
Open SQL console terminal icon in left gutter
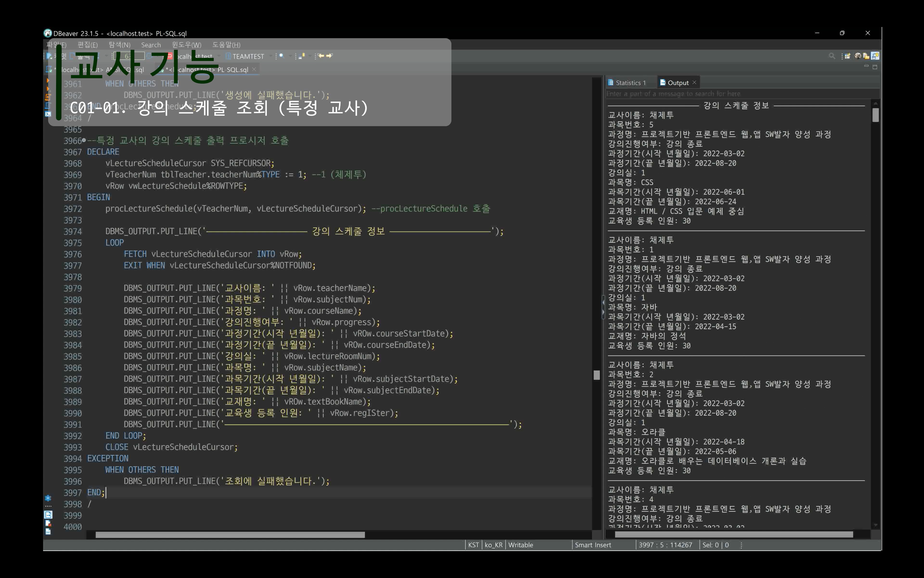[48, 114]
